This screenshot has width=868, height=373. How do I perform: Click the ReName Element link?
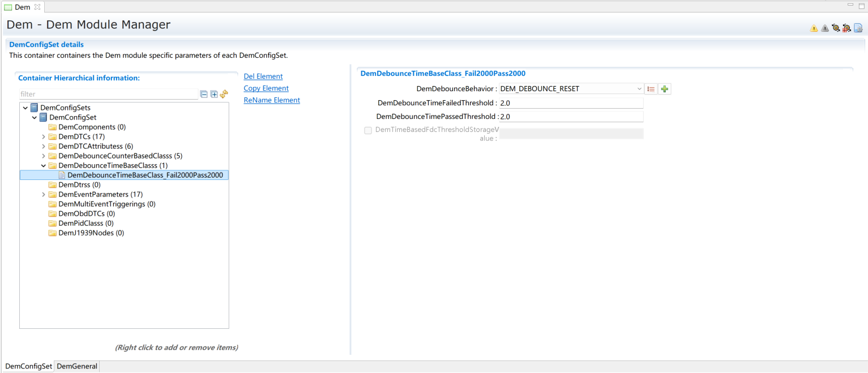272,100
